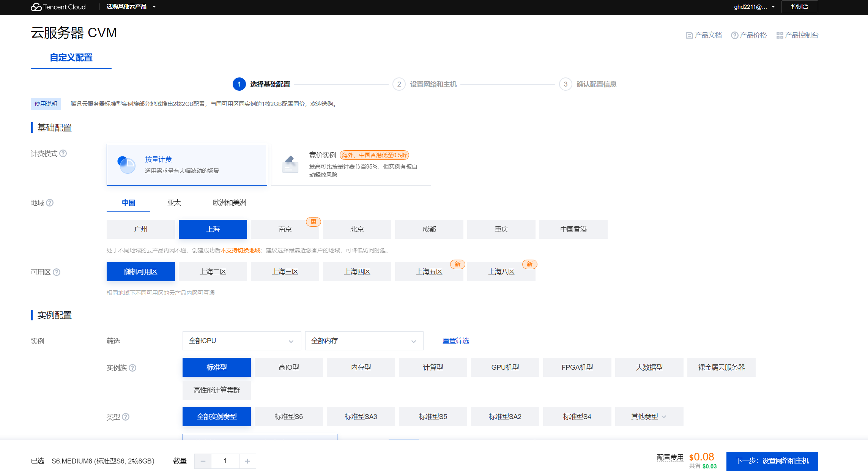Select the spot instance billing option
This screenshot has width=868, height=476.
pos(351,165)
